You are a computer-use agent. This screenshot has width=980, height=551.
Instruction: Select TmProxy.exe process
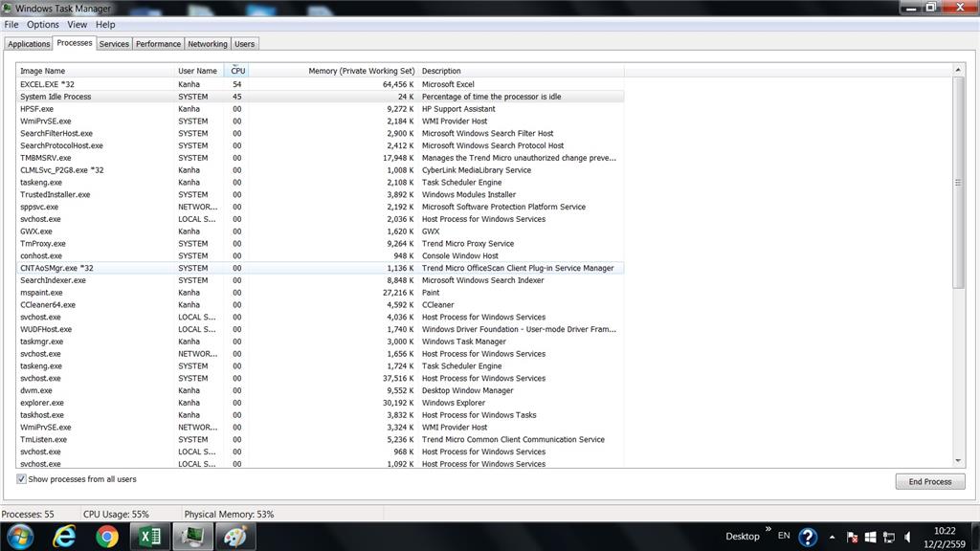320,244
